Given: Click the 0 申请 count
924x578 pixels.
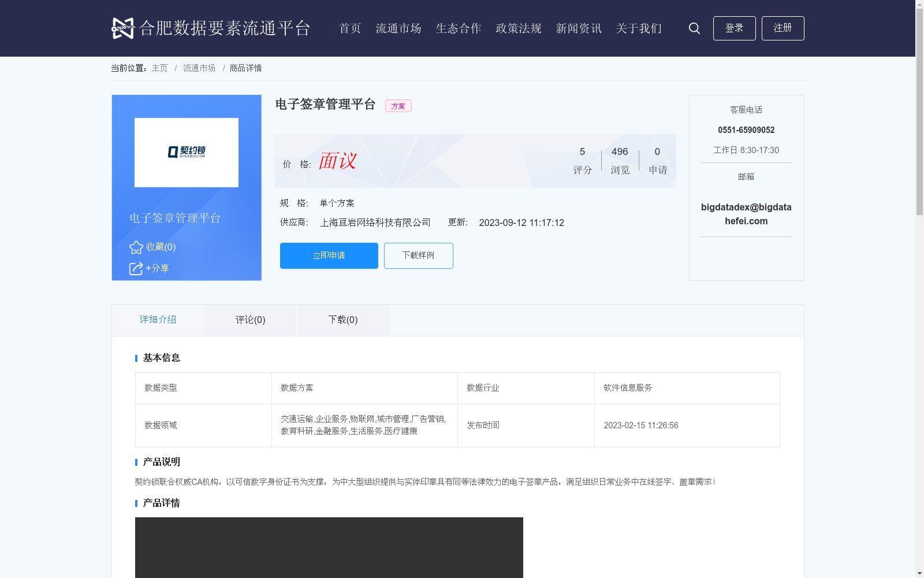Looking at the screenshot, I should point(658,160).
